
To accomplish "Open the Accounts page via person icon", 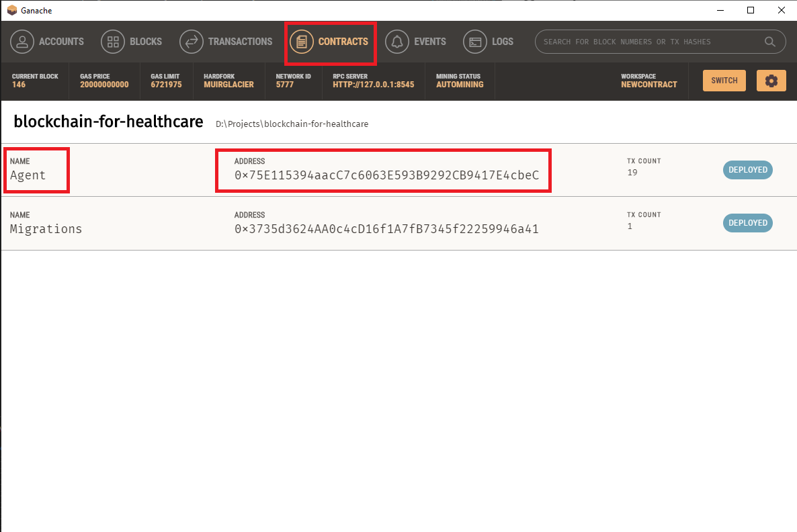I will 22,42.
